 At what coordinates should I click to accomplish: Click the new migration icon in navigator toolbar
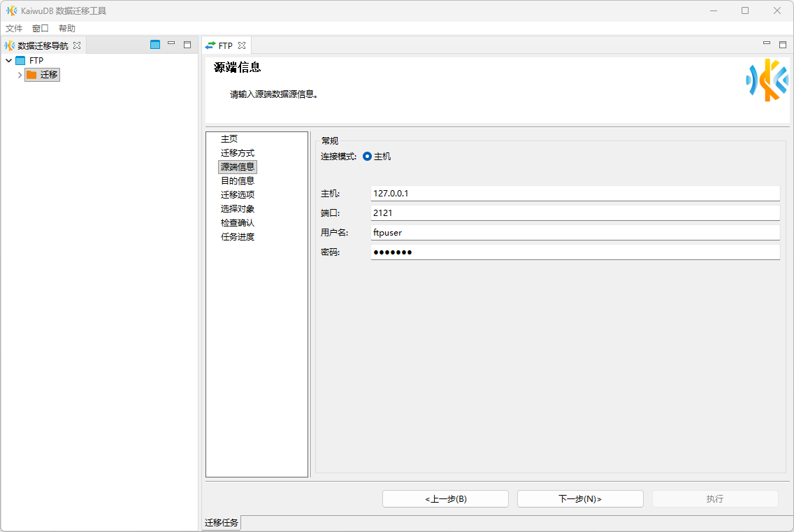pos(155,45)
